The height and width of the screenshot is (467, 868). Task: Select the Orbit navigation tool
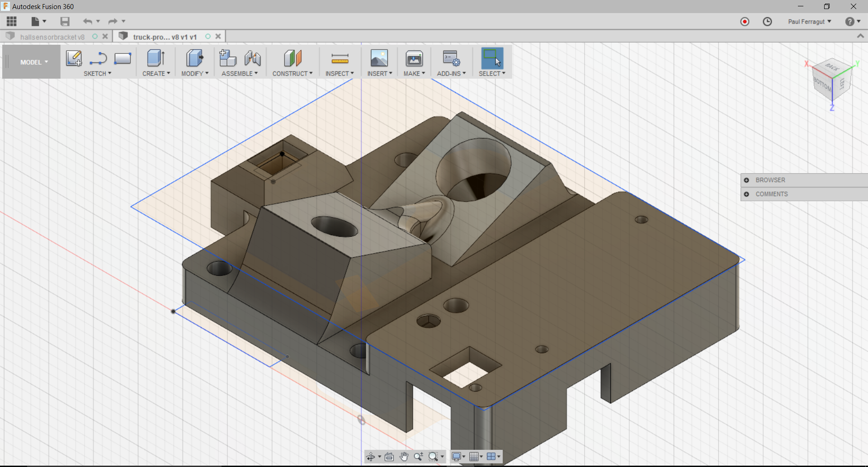(371, 457)
